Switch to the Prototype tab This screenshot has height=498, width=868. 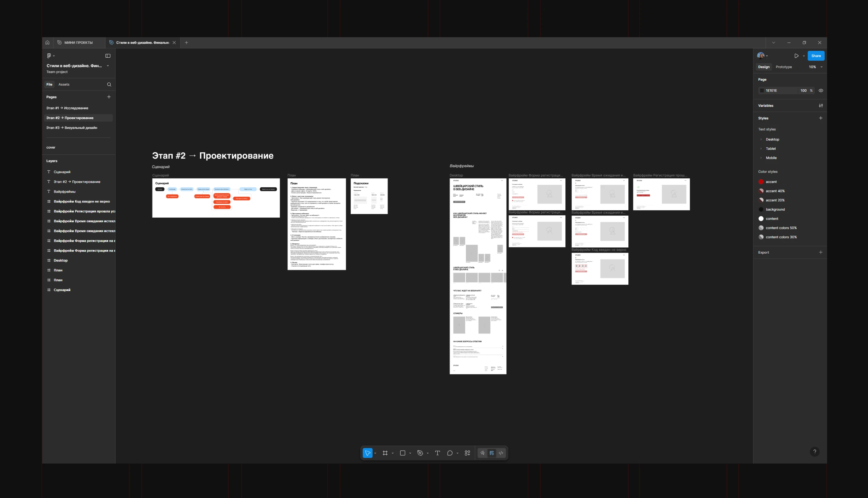[784, 67]
